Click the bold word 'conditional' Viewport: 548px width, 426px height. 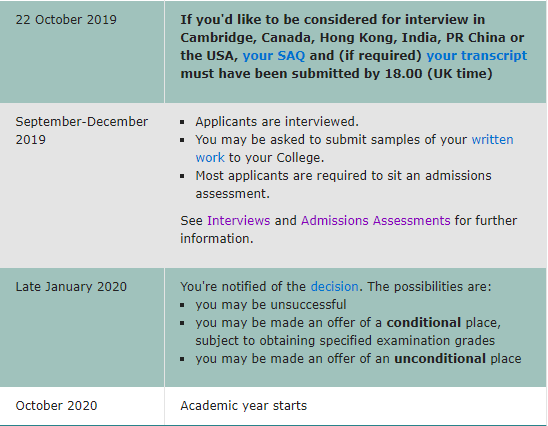(424, 323)
